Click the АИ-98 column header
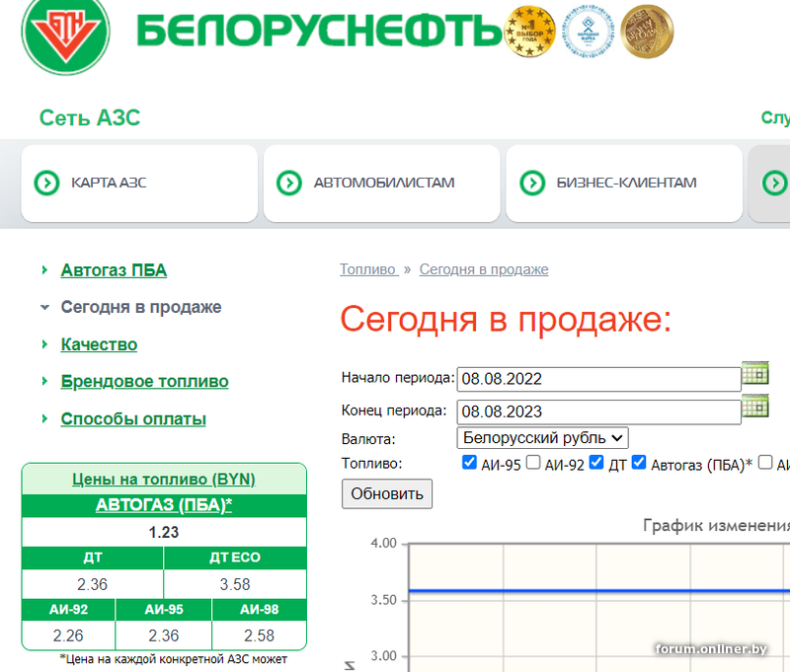Screen dimensions: 790x672 [x=259, y=610]
